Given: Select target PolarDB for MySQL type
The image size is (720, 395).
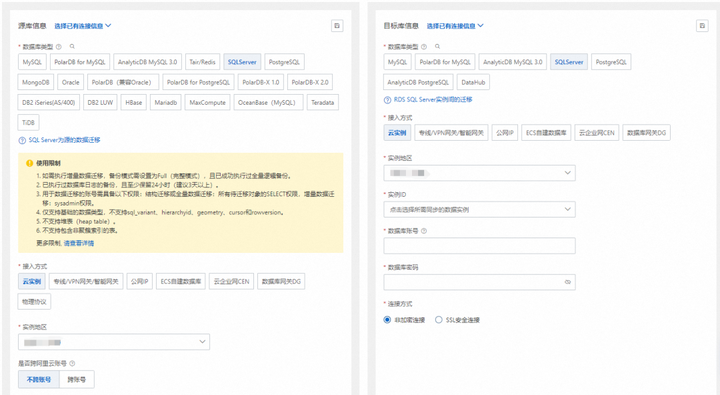Looking at the screenshot, I should pos(445,62).
